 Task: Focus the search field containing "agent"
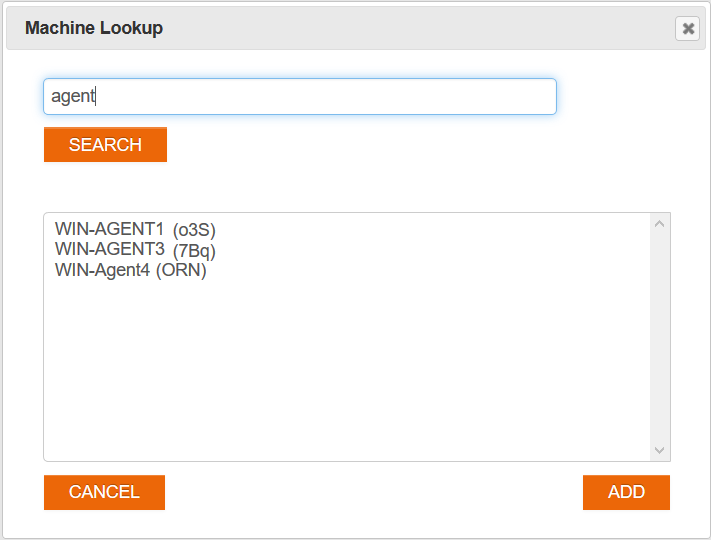pos(300,97)
